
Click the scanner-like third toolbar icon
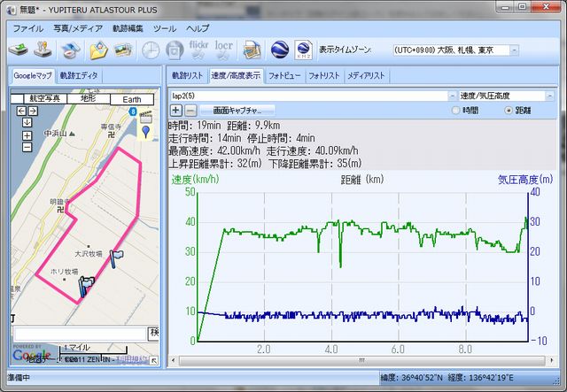[71, 50]
